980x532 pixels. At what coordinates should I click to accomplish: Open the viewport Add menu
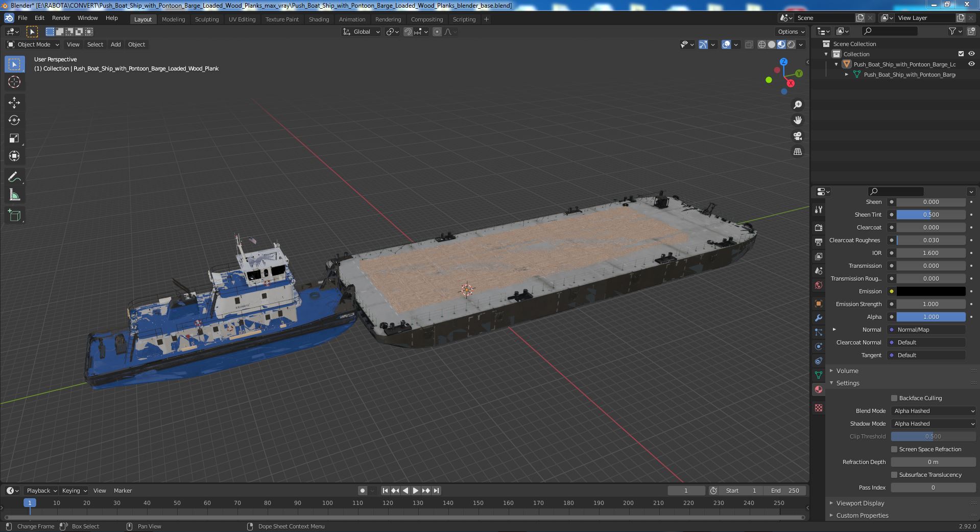point(116,44)
